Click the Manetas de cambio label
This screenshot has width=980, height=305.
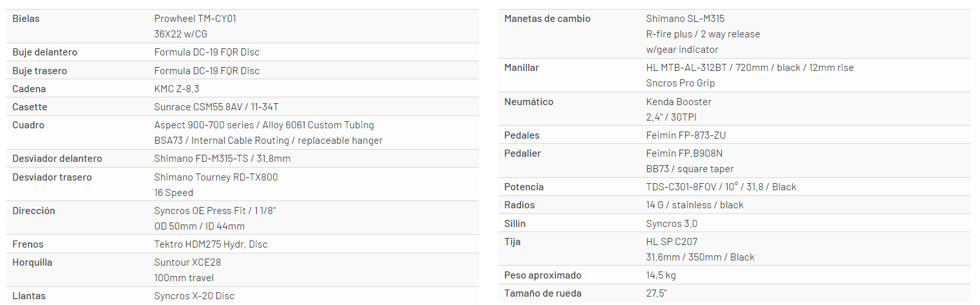(x=547, y=19)
